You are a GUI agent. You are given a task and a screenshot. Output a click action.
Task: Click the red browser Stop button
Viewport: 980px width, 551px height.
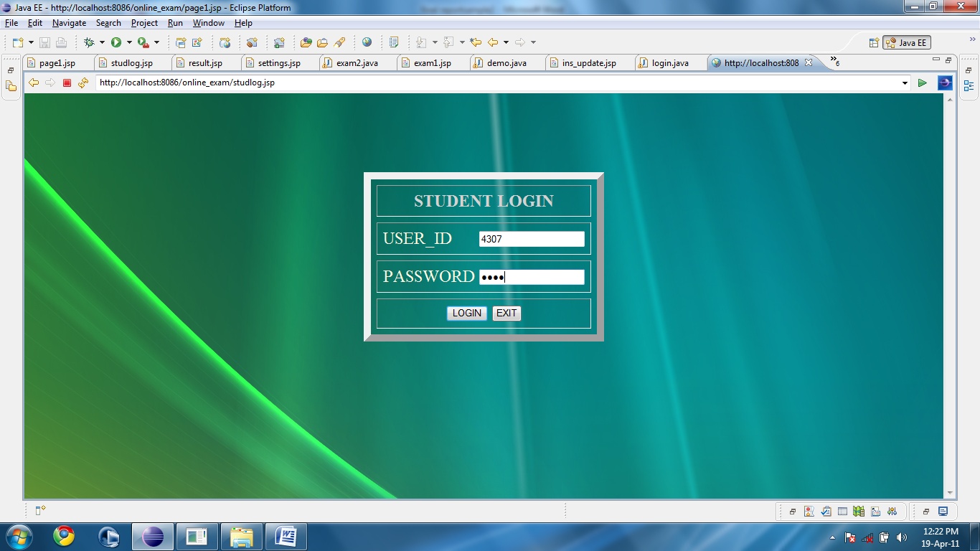click(x=67, y=83)
